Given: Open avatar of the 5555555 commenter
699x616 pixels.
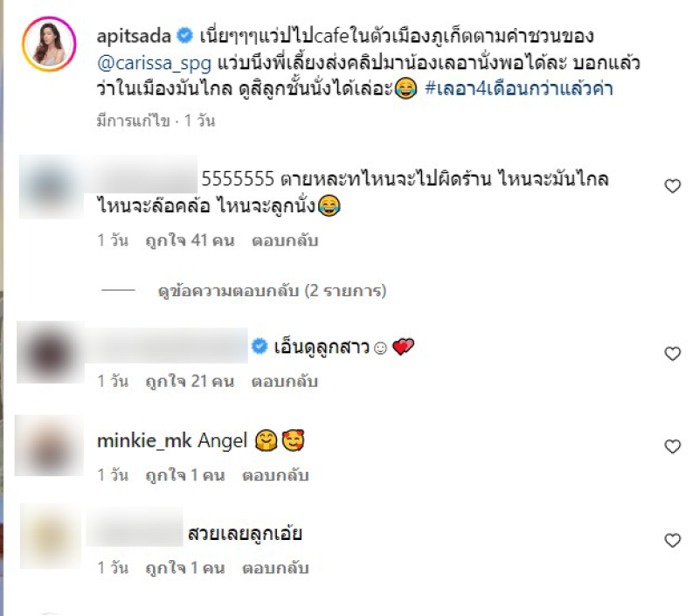Looking at the screenshot, I should click(51, 186).
